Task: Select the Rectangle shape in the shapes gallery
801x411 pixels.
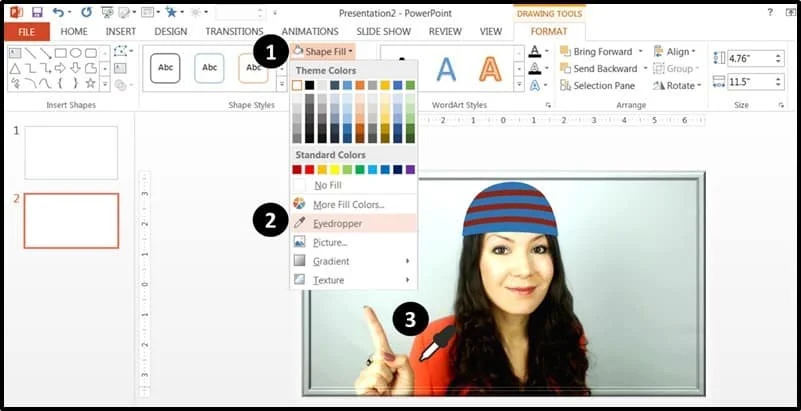Action: tap(61, 53)
